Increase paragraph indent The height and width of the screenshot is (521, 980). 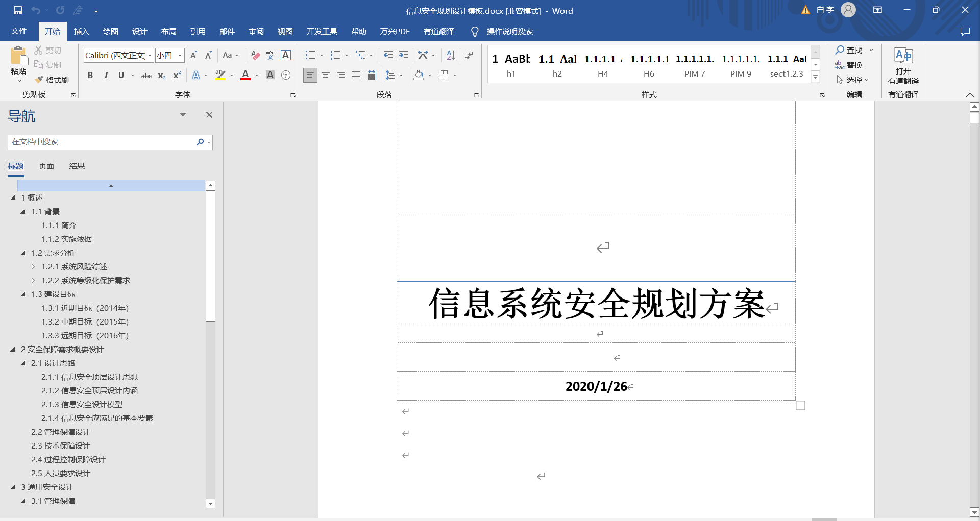(x=404, y=55)
